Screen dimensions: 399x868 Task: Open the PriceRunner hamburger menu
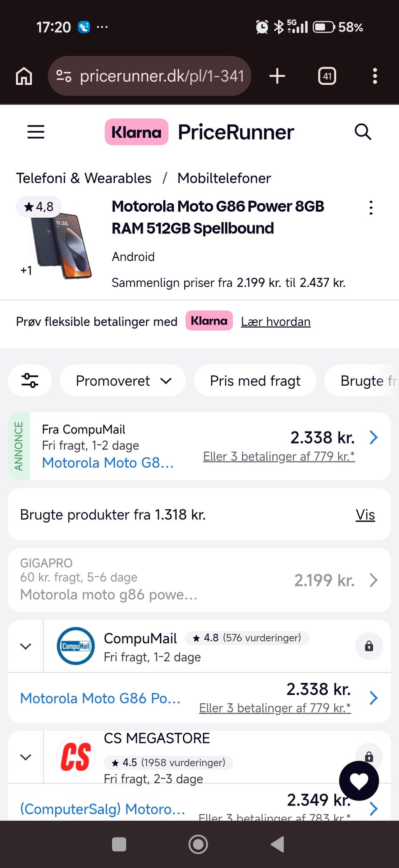(x=36, y=132)
